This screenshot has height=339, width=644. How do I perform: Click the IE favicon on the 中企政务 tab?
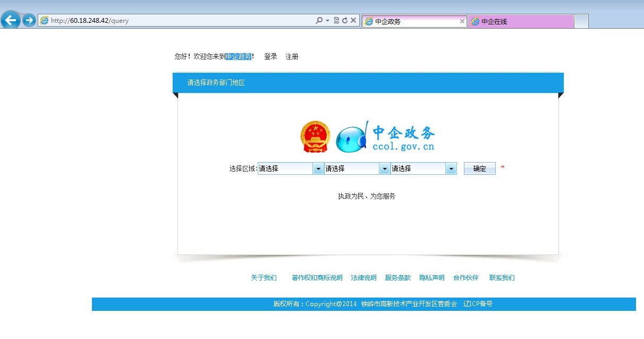point(369,21)
